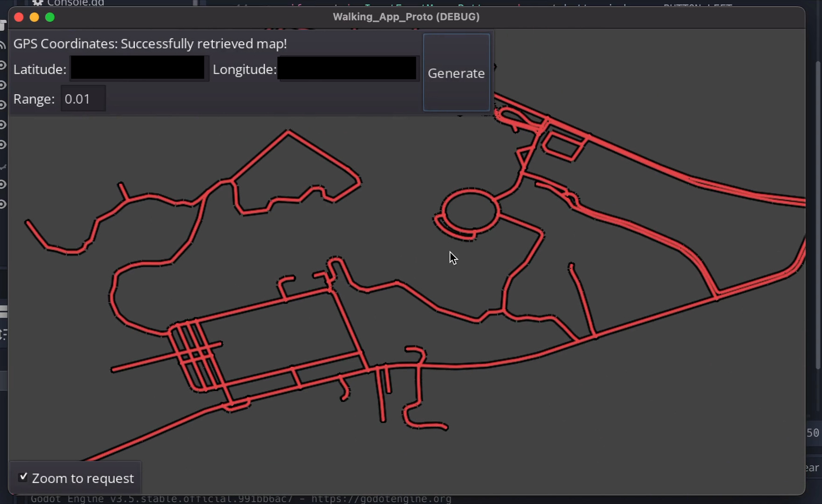Click the partially hidden Clear button at right edge
The image size is (822, 504).
pos(813,468)
